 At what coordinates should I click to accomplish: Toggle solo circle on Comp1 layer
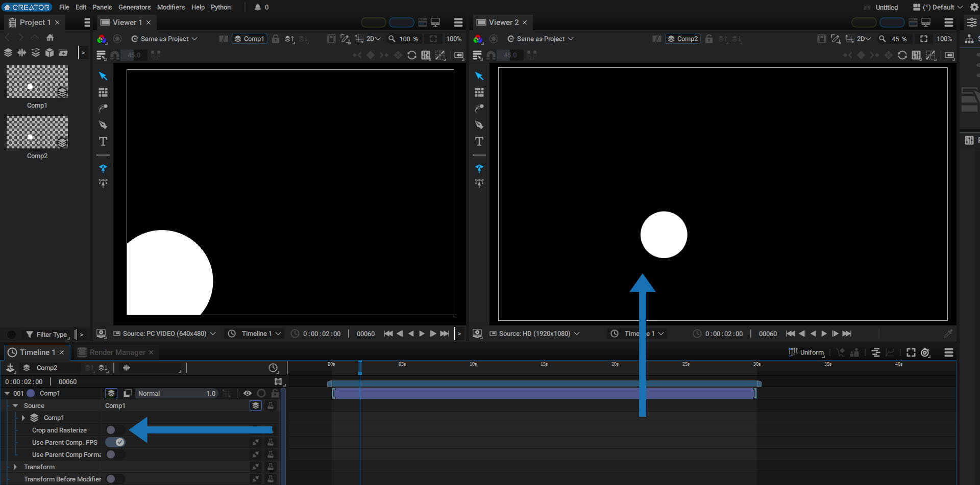click(x=261, y=393)
